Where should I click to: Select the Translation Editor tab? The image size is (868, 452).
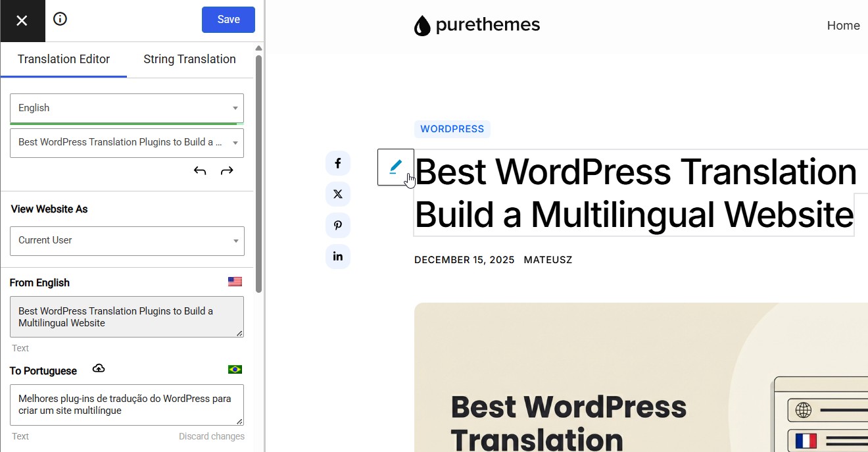click(x=64, y=59)
